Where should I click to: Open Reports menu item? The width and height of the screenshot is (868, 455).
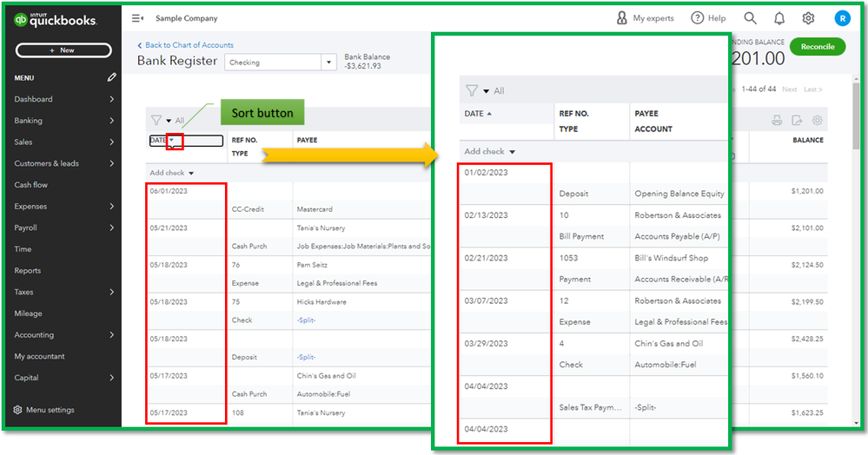pyautogui.click(x=28, y=271)
